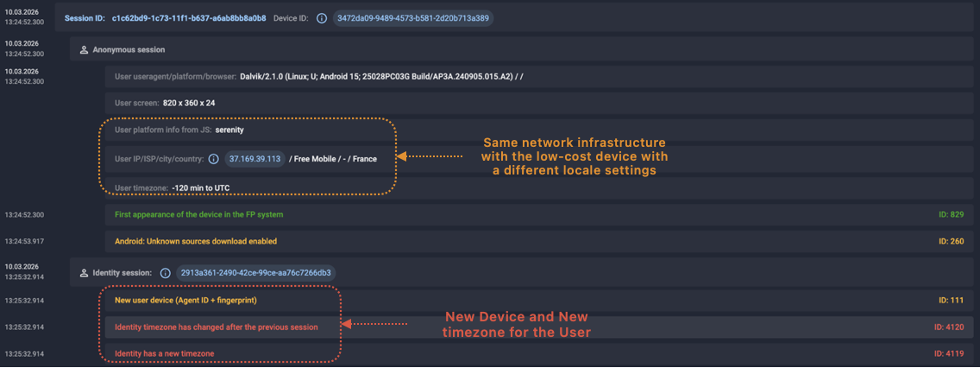Click event ID: 111
The width and height of the screenshot is (980, 368).
pos(952,301)
